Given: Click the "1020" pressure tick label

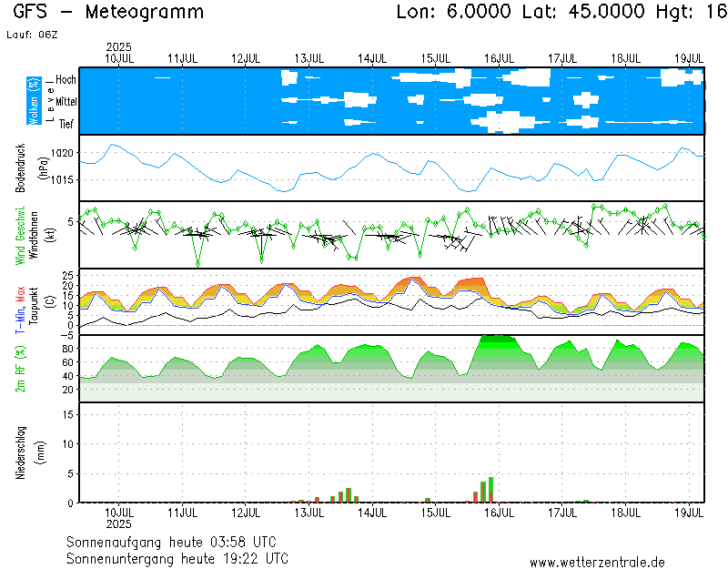Looking at the screenshot, I should coord(62,153).
